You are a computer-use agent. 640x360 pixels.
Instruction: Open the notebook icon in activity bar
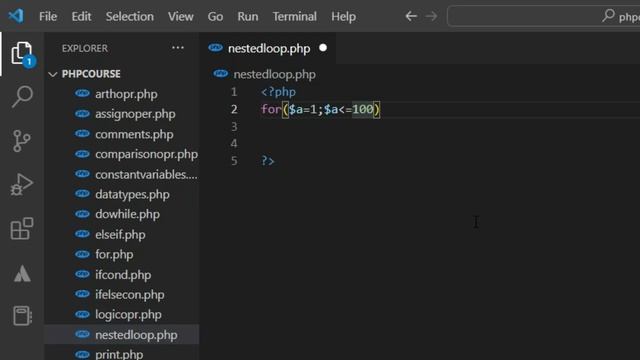(x=22, y=316)
